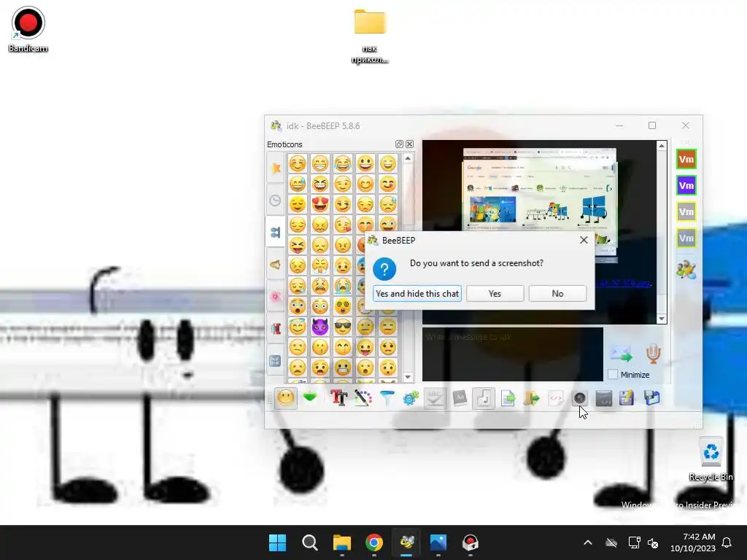Click the blue double floppy disk icon
The width and height of the screenshot is (747, 560).
[651, 397]
